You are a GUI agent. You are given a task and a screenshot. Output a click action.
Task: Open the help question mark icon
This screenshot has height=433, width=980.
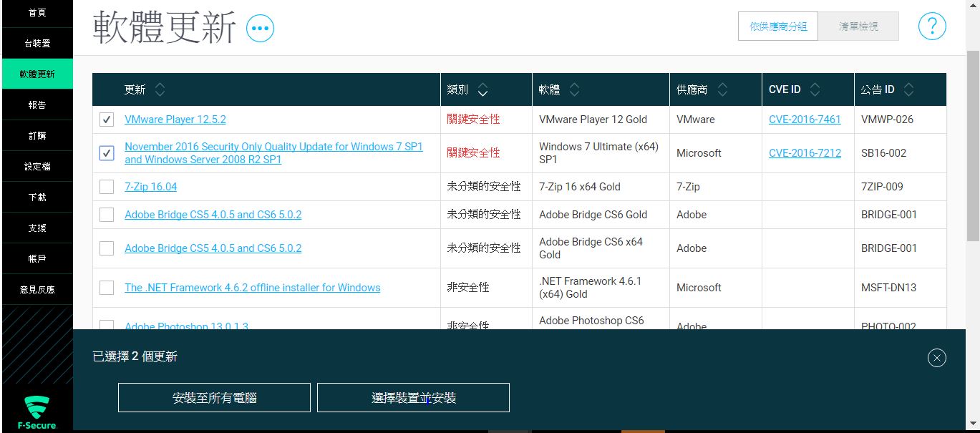pyautogui.click(x=932, y=26)
